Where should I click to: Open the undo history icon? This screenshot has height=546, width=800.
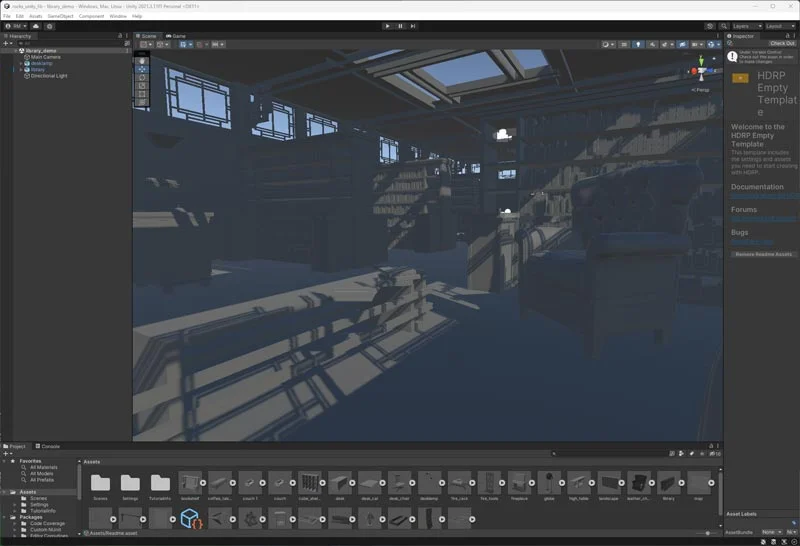coord(711,26)
